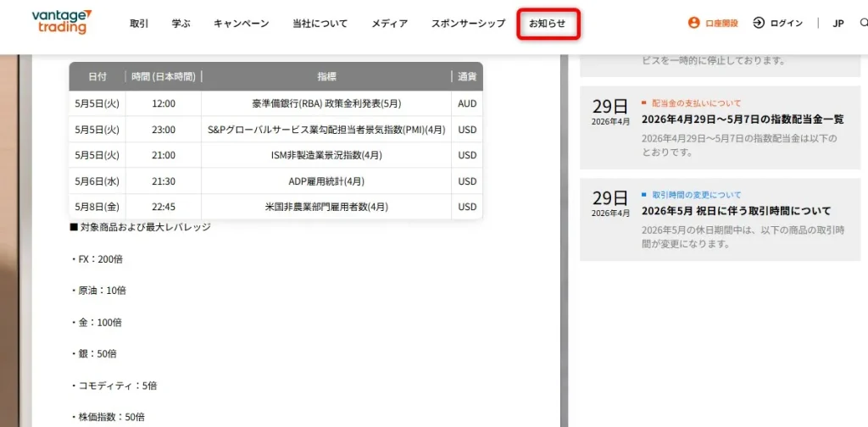Open the 取引 menu
Viewport: 868px width, 427px height.
coord(139,23)
